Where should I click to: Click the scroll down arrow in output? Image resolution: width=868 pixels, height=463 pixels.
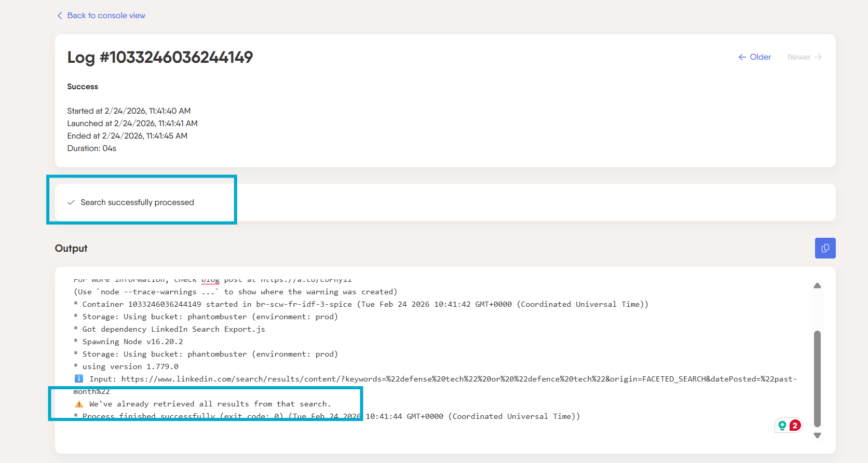tap(817, 435)
